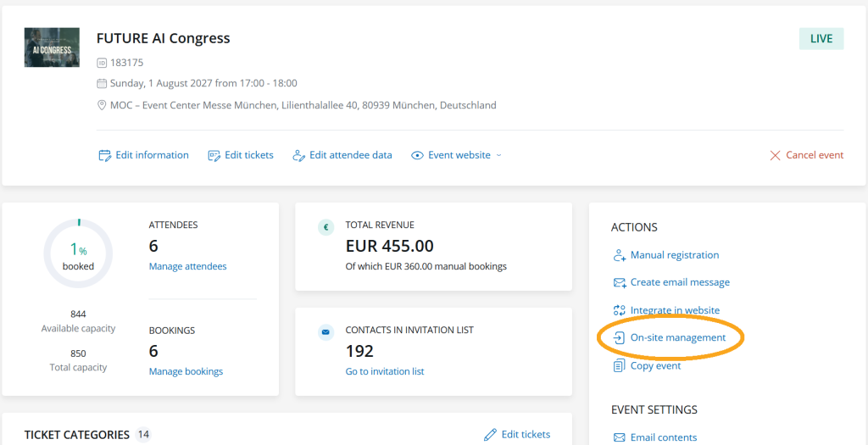Click the Total Revenue euro icon

click(325, 227)
